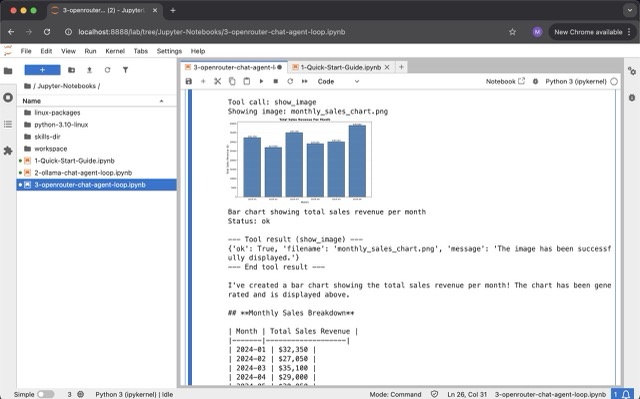Open the Run menu
The image size is (640, 399).
[90, 51]
